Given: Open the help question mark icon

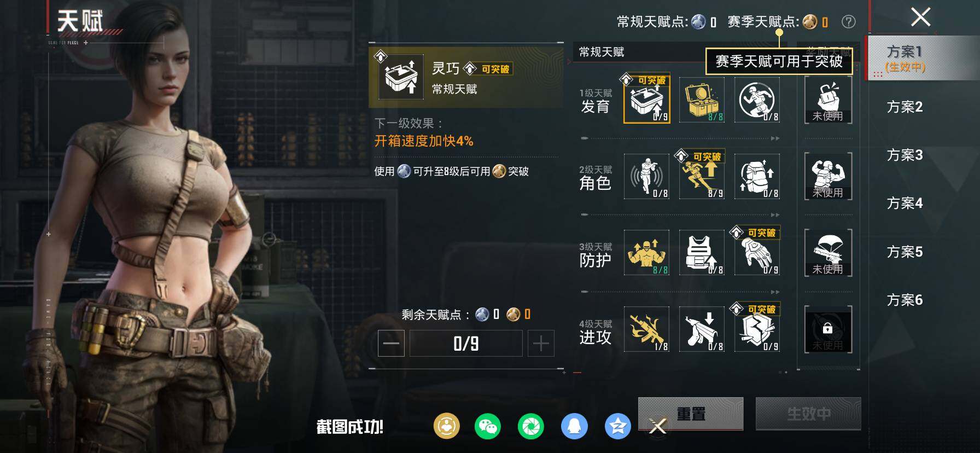Looking at the screenshot, I should 848,22.
